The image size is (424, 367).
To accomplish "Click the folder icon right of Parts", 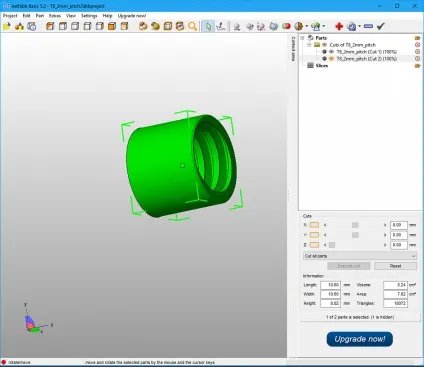I will coord(417,38).
